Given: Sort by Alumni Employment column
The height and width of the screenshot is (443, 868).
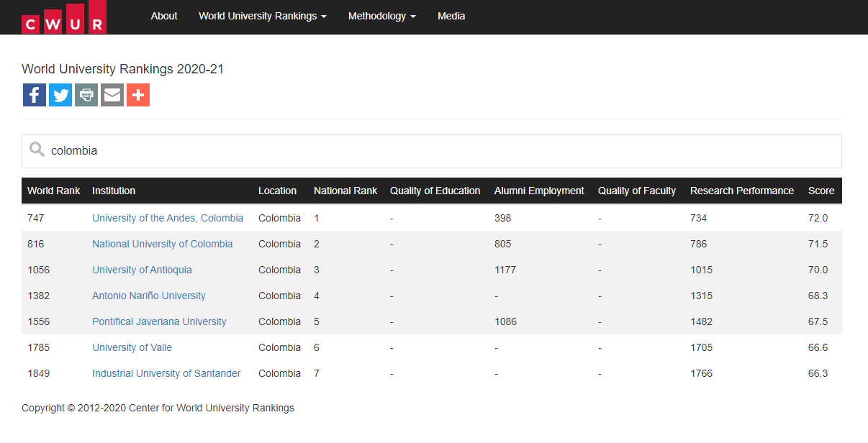Looking at the screenshot, I should [539, 191].
